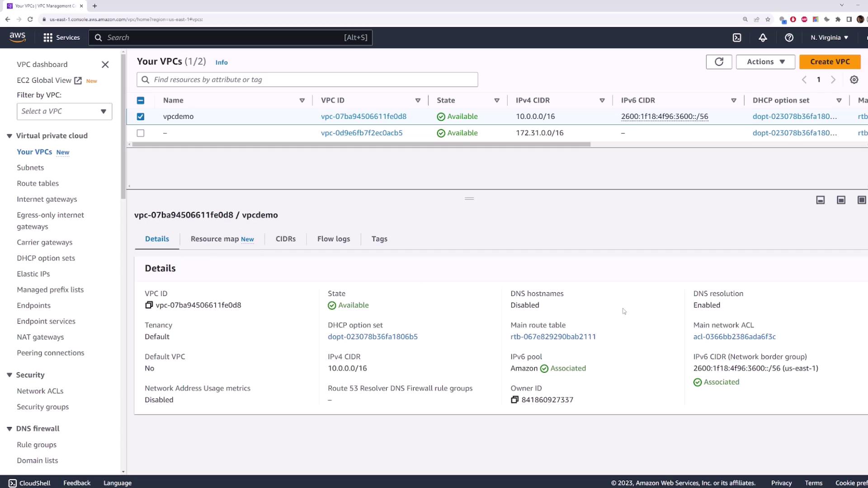This screenshot has height=488, width=868.
Task: Uncheck the vpcdemo row checkbox
Action: pyautogui.click(x=141, y=117)
